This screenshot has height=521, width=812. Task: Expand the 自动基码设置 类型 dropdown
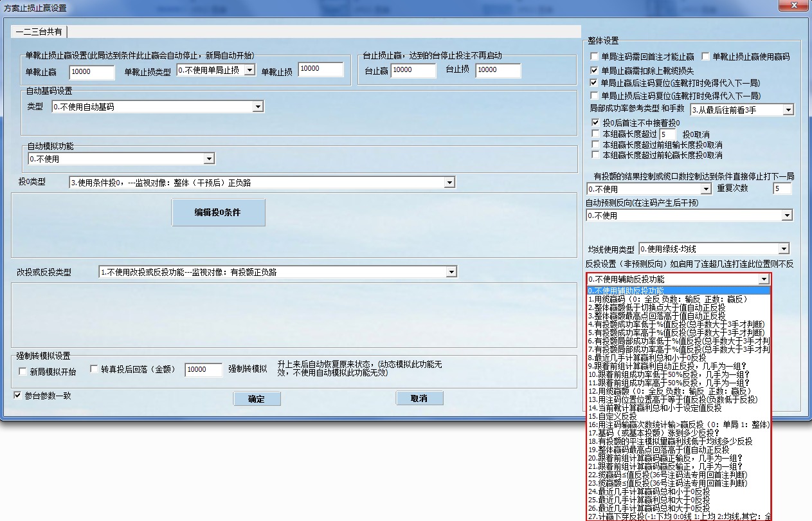point(258,107)
